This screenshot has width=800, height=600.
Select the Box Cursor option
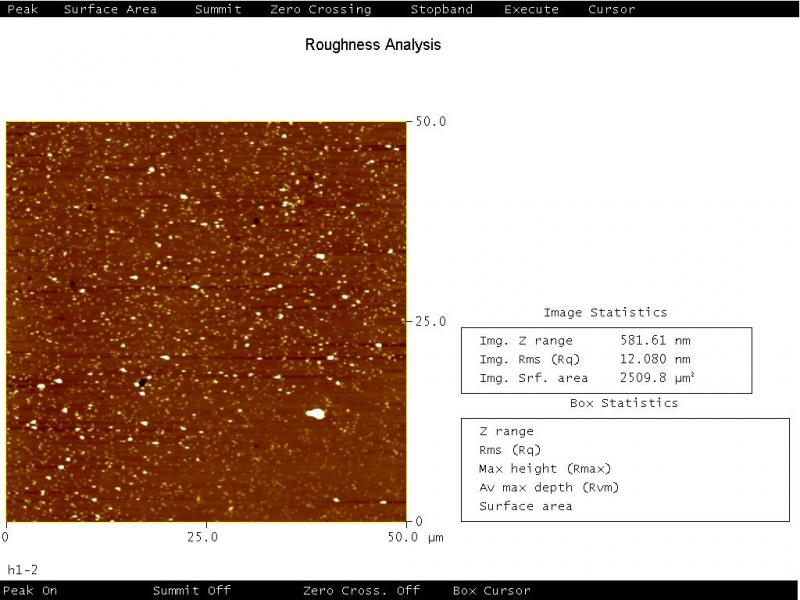pos(491,591)
